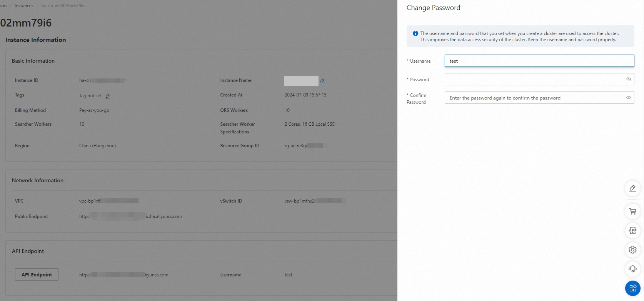Viewport: 644px width, 301px height.
Task: Click the blue apps grid floating button
Action: (632, 288)
